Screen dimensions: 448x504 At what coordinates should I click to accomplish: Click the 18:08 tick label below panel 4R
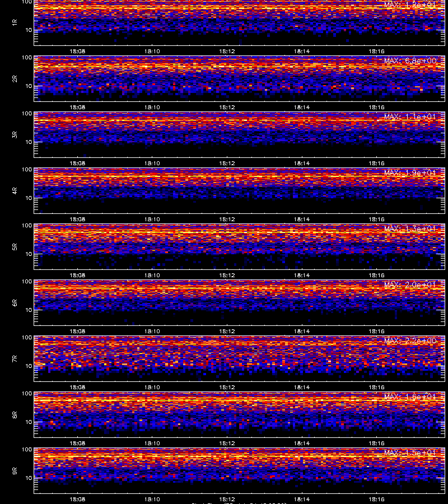point(77,219)
